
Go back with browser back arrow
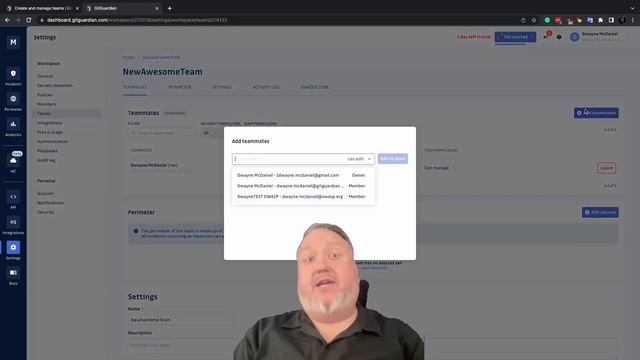click(x=7, y=20)
